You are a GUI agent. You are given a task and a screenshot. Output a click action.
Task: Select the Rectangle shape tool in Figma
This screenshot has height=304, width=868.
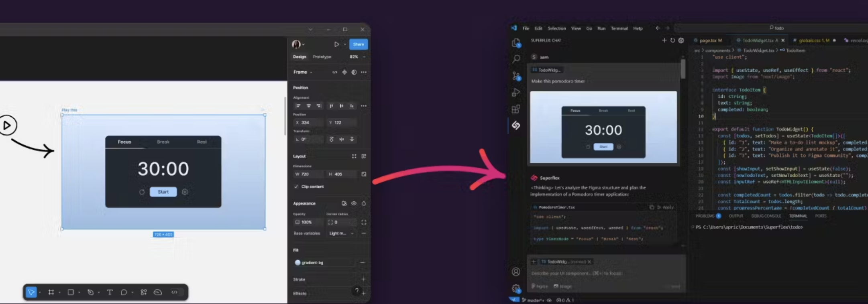[x=71, y=292]
